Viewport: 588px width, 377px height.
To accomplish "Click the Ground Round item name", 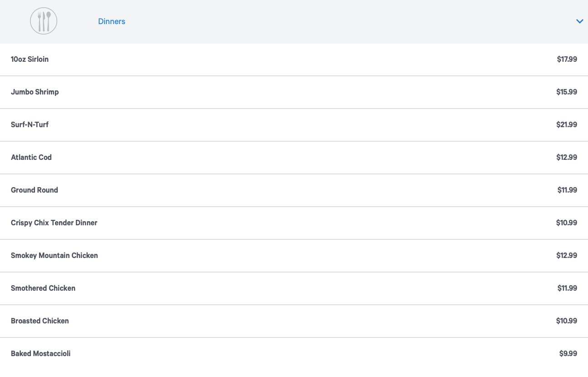I will click(x=35, y=190).
